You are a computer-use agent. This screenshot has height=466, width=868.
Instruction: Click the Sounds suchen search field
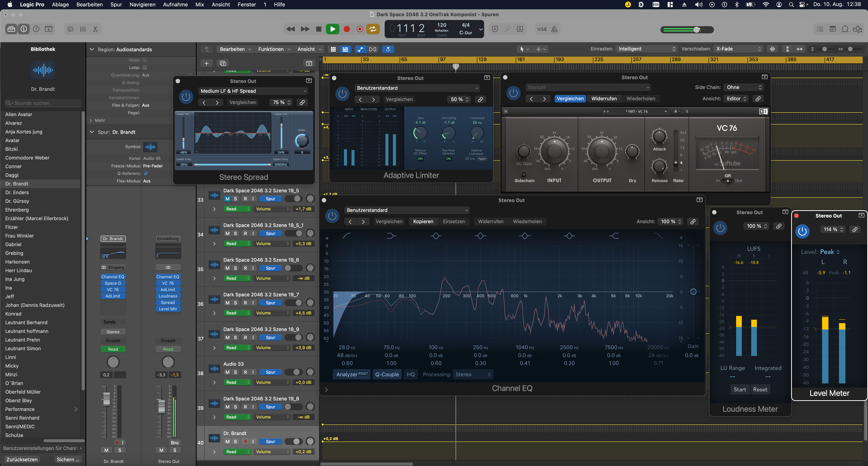pyautogui.click(x=43, y=103)
